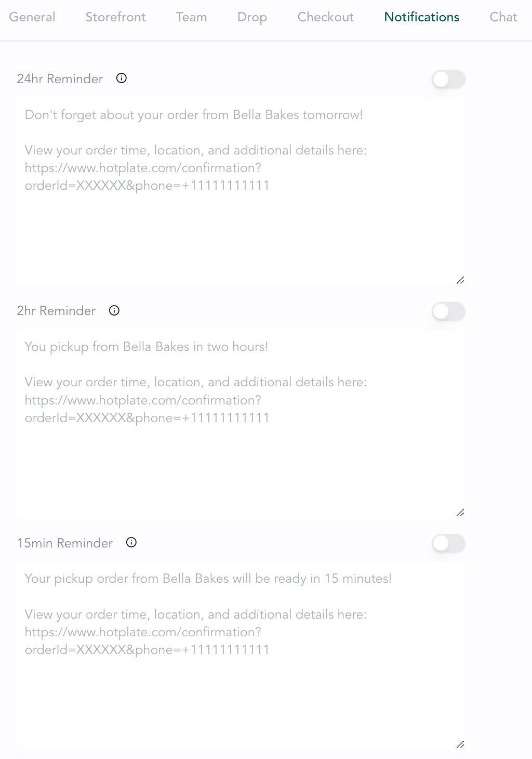Go to the Team tab
Image resolution: width=532 pixels, height=759 pixels.
[x=191, y=17]
